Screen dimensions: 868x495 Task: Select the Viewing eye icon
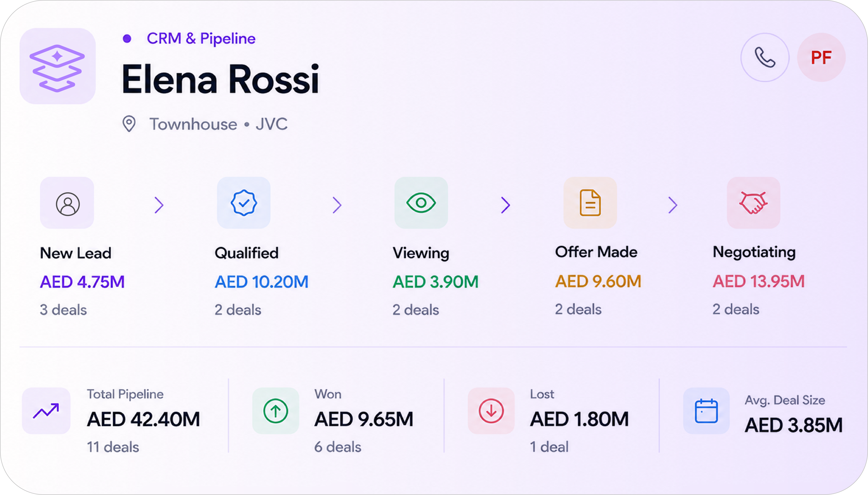click(421, 203)
